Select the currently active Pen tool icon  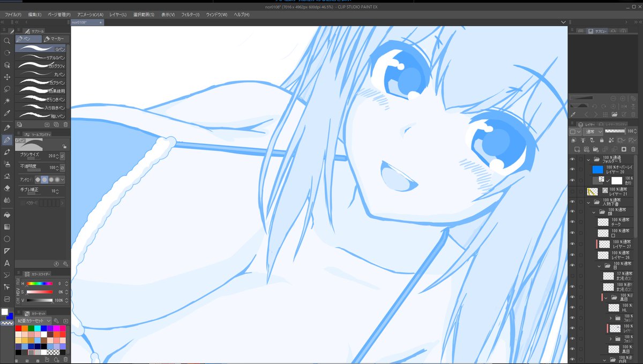pyautogui.click(x=7, y=140)
